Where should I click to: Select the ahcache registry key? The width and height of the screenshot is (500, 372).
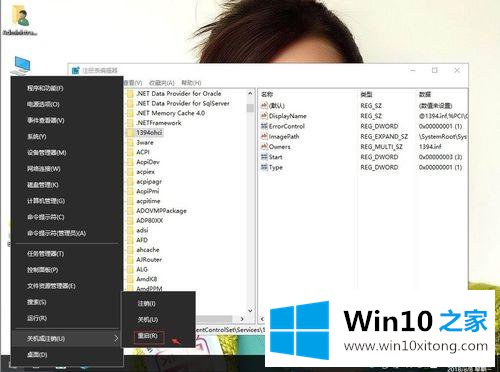[148, 250]
